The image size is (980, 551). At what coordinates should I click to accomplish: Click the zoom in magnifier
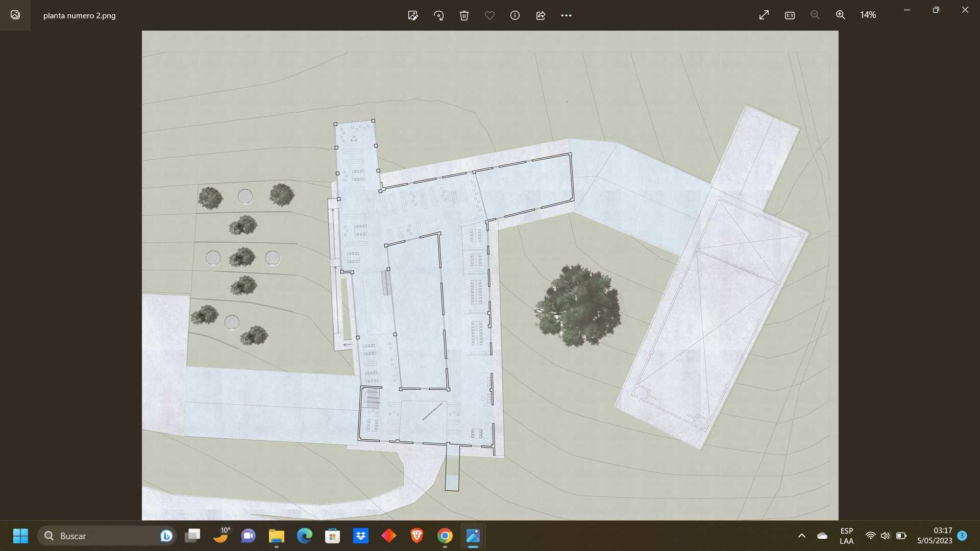pos(841,15)
